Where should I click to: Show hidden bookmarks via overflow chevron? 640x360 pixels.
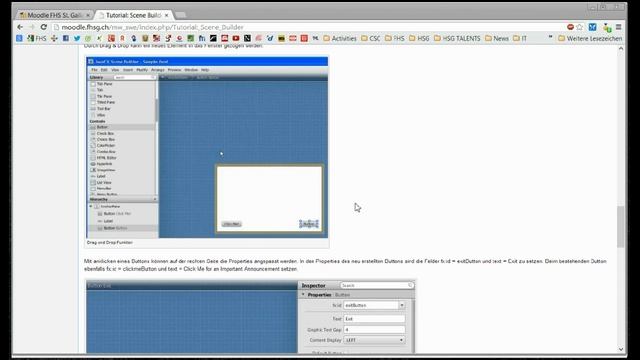[x=550, y=38]
